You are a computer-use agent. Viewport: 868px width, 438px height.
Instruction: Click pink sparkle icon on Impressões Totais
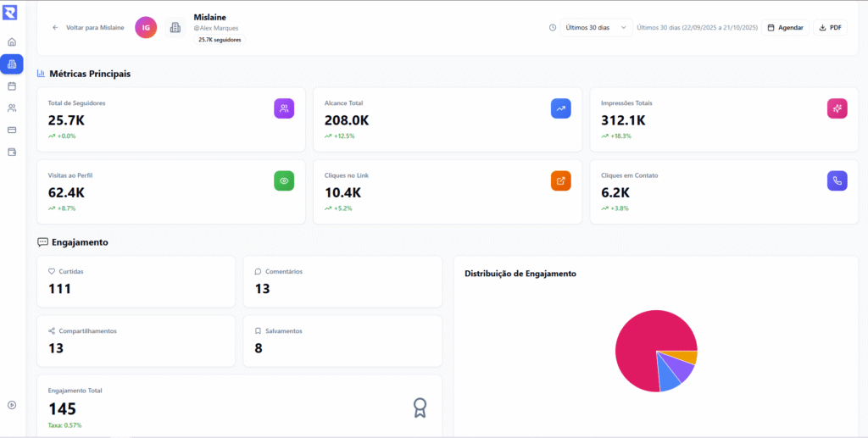(837, 108)
